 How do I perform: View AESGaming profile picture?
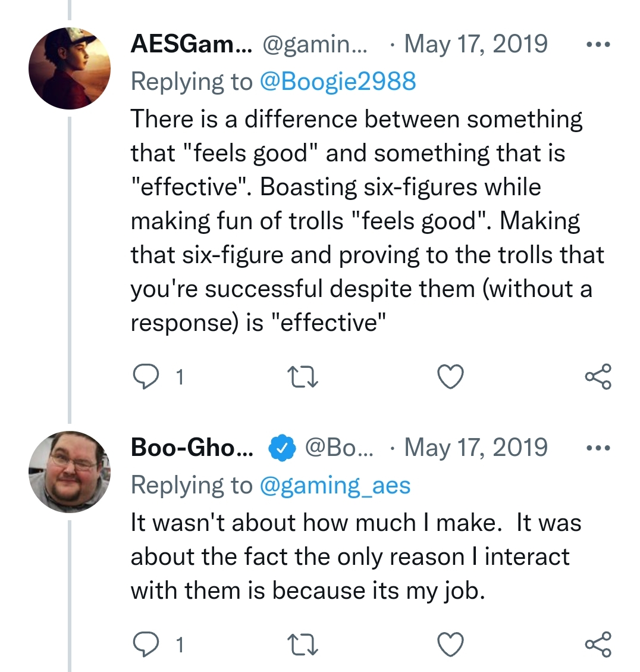click(70, 68)
